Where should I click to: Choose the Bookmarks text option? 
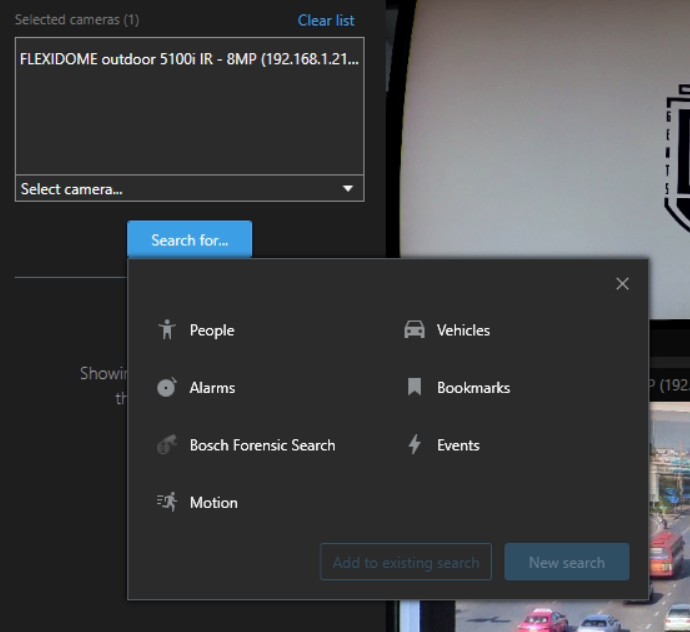coord(473,388)
